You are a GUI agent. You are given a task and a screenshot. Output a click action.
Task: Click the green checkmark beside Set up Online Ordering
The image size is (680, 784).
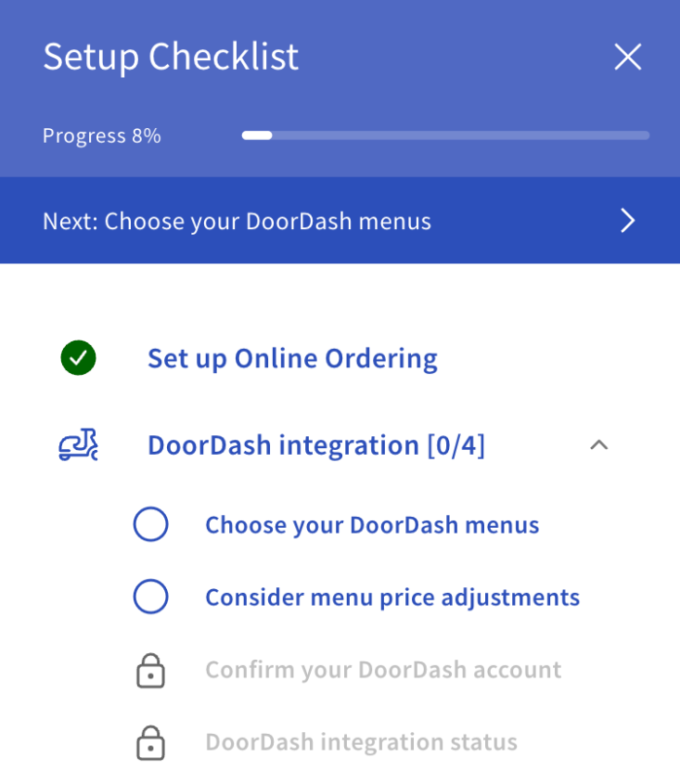pyautogui.click(x=78, y=358)
